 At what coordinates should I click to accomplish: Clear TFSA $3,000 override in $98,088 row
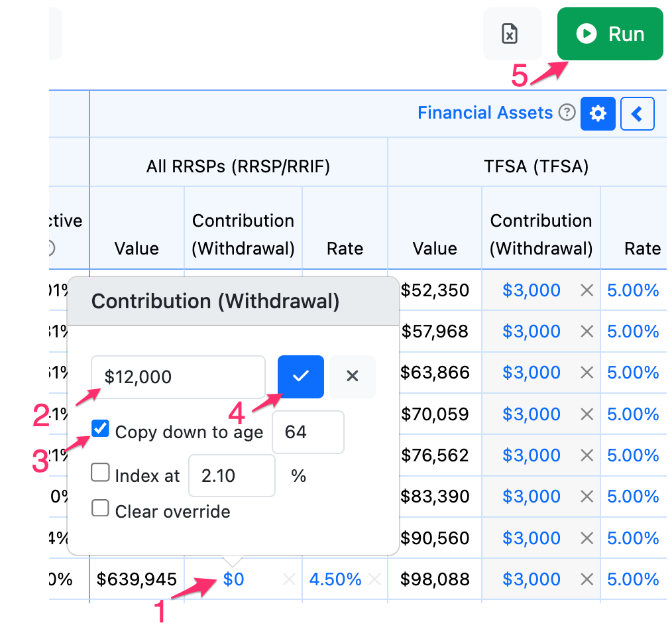[587, 579]
